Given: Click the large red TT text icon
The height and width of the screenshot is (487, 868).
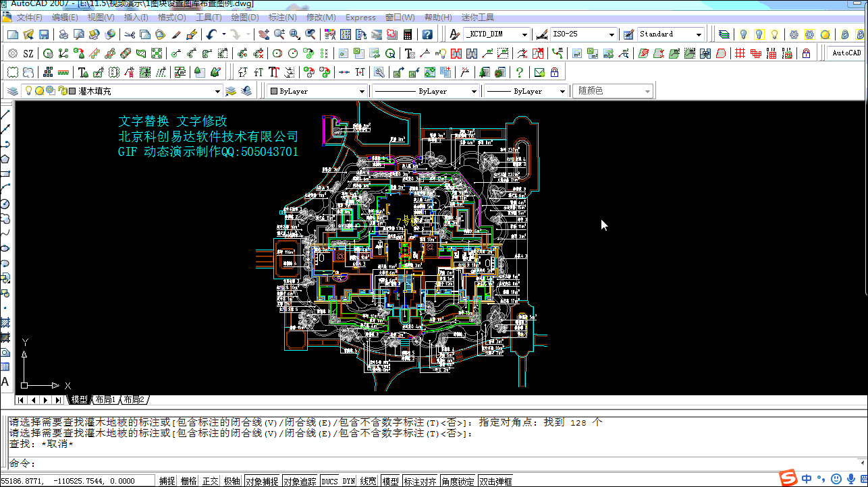Looking at the screenshot, I should coord(274,72).
